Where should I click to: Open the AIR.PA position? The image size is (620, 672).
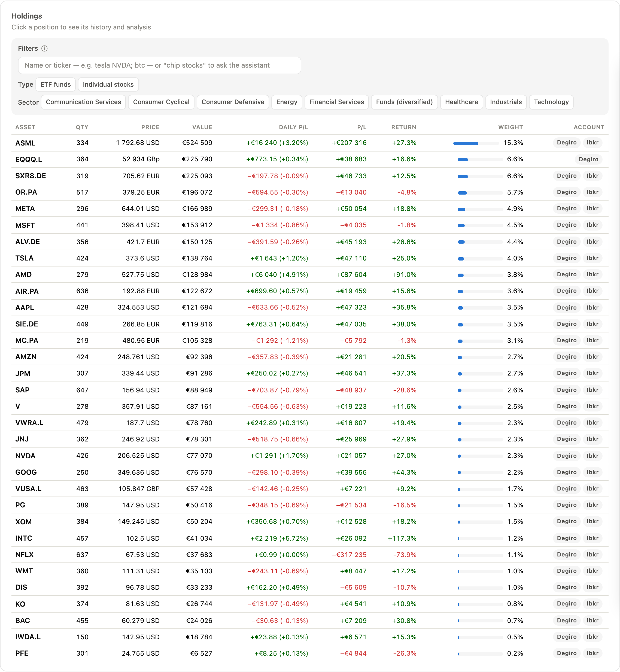point(310,291)
